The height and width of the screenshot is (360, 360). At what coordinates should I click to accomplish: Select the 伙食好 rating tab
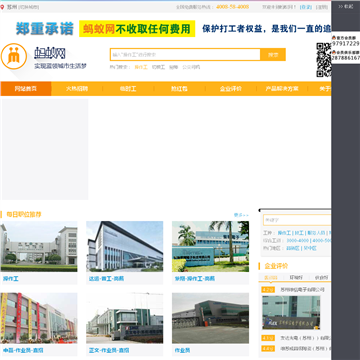click(x=321, y=277)
